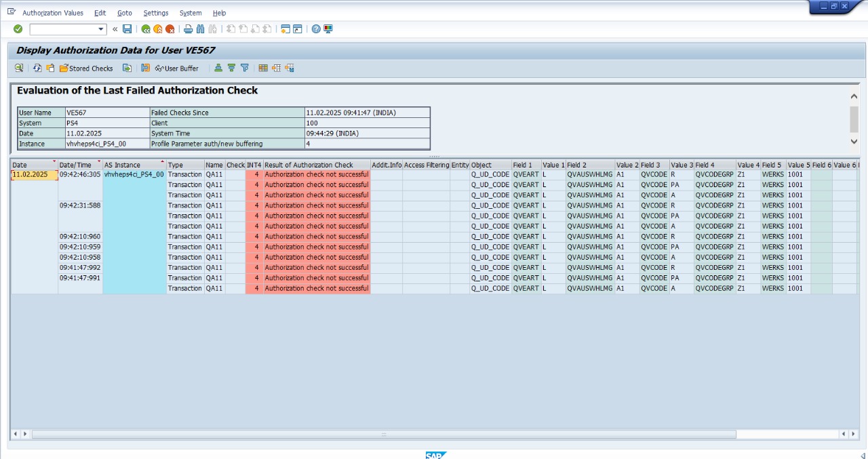Screen dimensions: 868x459
Task: Open the Goto menu
Action: pyautogui.click(x=124, y=13)
